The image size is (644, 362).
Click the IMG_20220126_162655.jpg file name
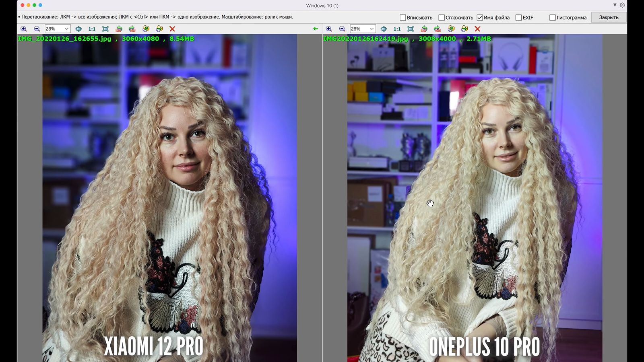(65, 39)
